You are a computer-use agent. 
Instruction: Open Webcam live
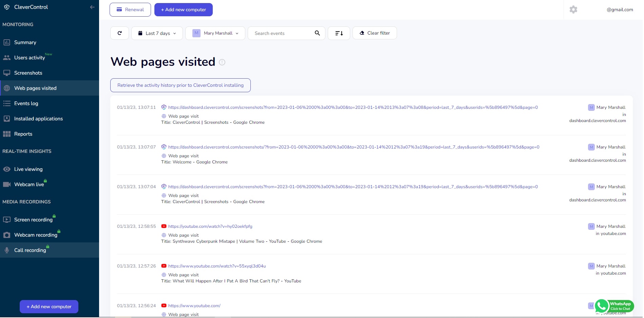tap(50, 184)
